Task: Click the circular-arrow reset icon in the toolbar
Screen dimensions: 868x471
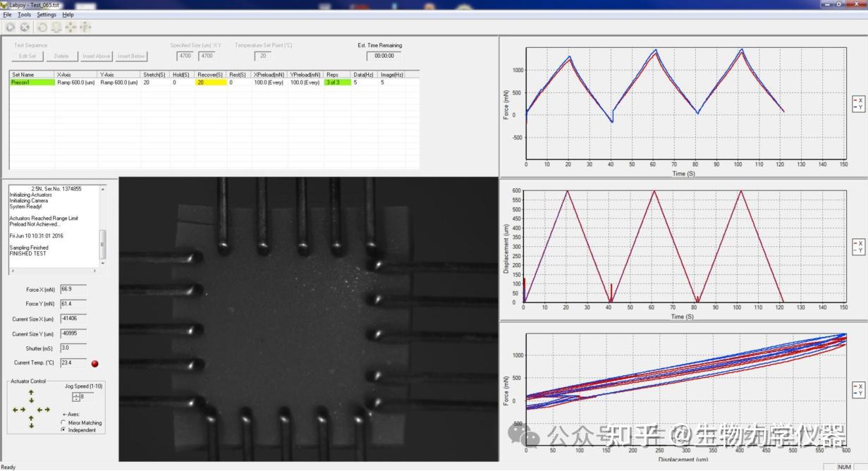Action: point(42,27)
